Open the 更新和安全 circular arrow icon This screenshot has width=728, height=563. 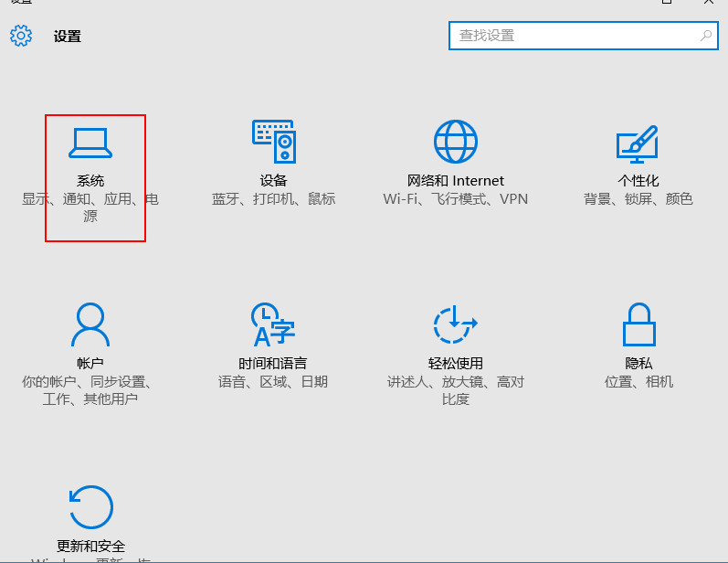tap(91, 507)
